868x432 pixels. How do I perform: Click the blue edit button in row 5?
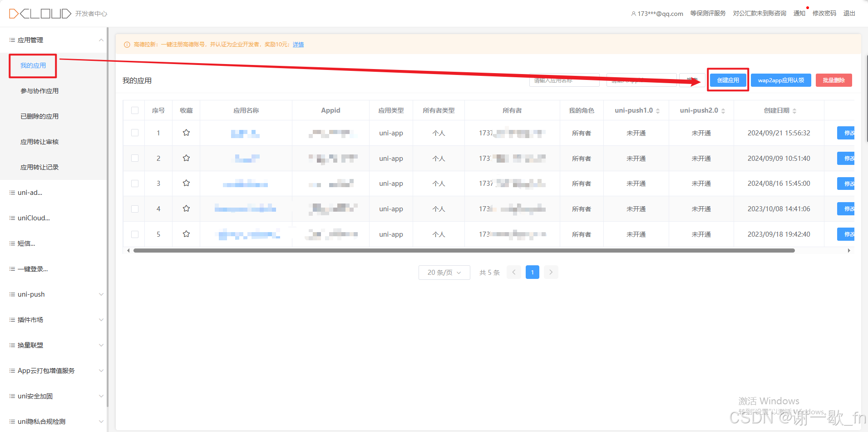846,234
